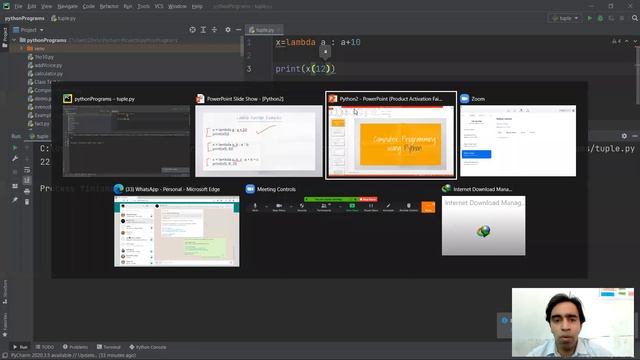
Task: Open the Run menu in menu bar
Action: point(128,6)
